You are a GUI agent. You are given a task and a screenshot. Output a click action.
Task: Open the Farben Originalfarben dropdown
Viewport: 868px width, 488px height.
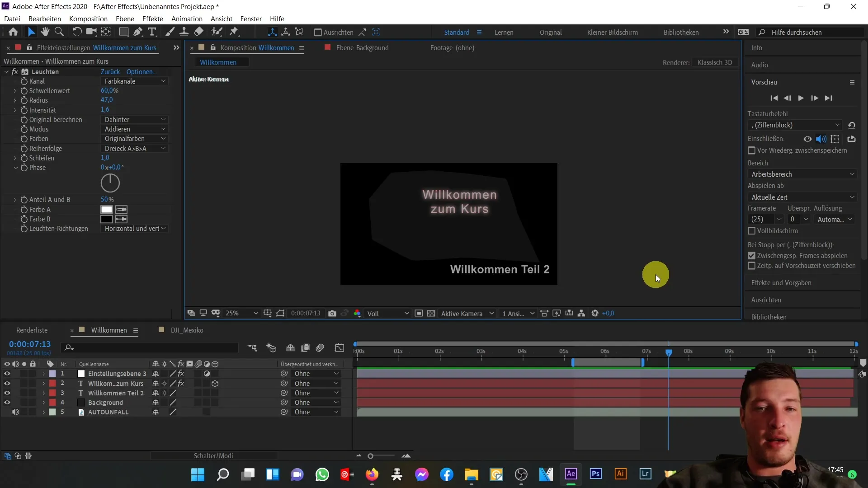tap(135, 139)
